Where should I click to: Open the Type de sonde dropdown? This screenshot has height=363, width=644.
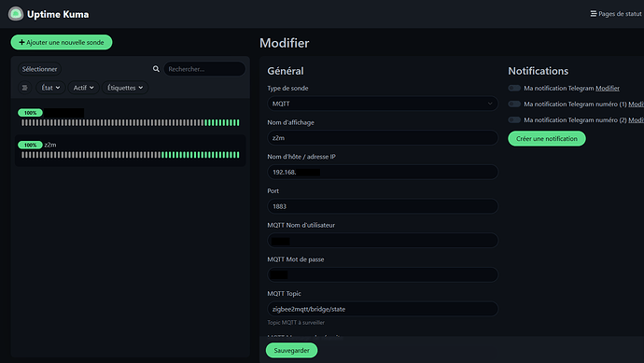point(383,104)
